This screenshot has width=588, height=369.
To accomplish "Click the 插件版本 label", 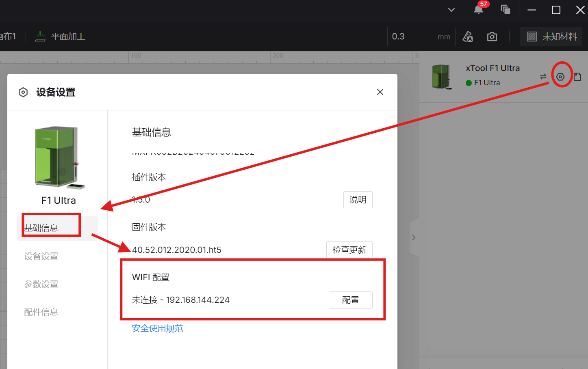I will click(x=149, y=177).
